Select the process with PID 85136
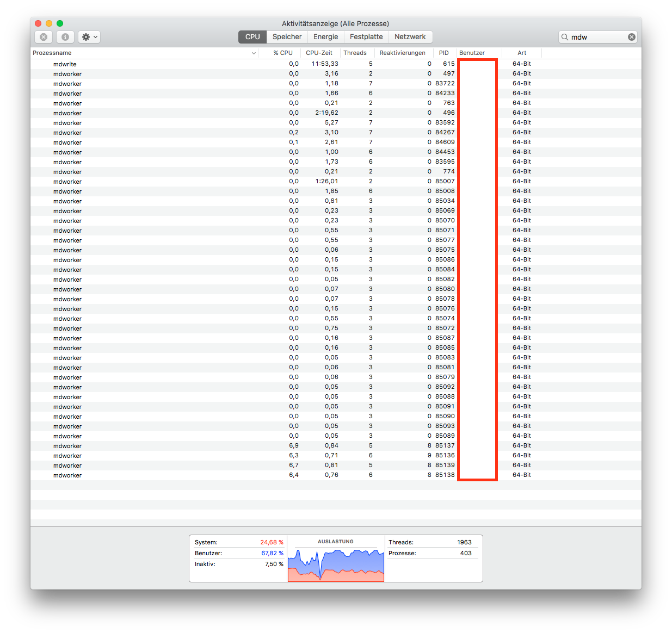The height and width of the screenshot is (633, 672). click(336, 455)
